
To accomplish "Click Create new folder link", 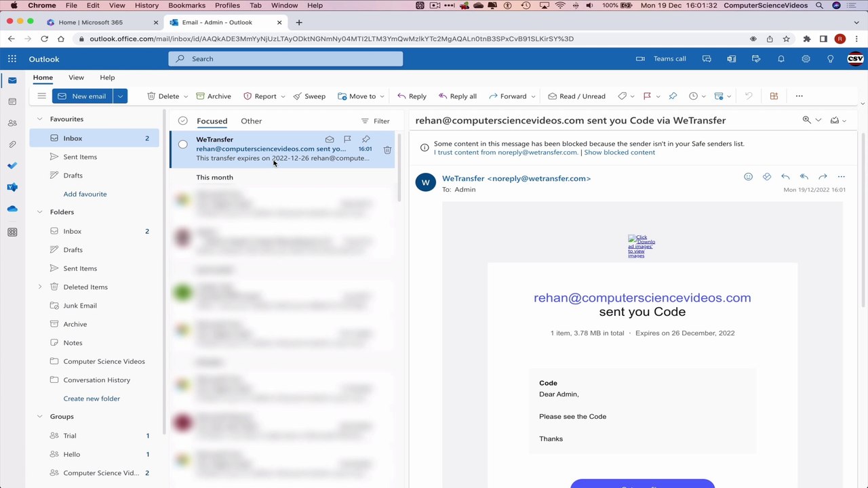I will point(92,399).
